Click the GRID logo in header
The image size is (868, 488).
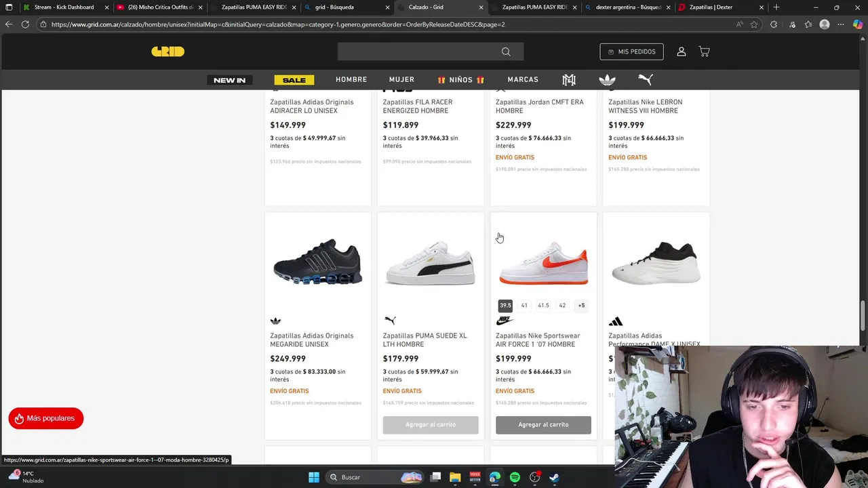coord(167,52)
